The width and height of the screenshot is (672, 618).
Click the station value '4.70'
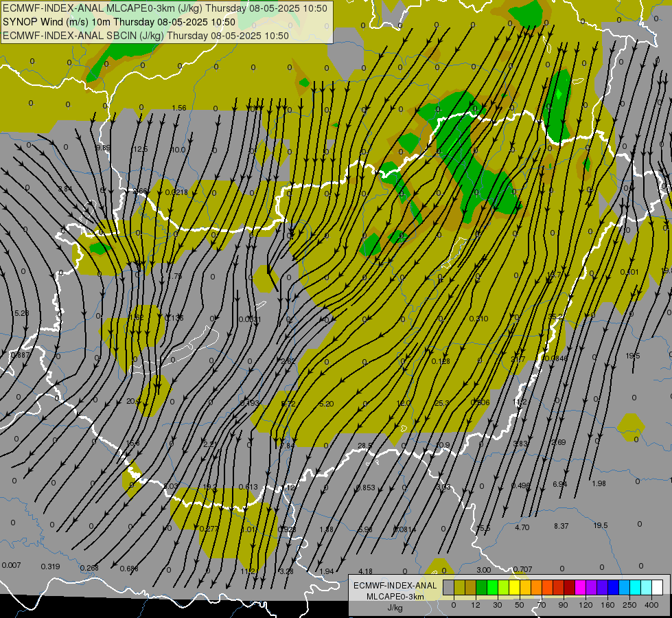(522, 527)
